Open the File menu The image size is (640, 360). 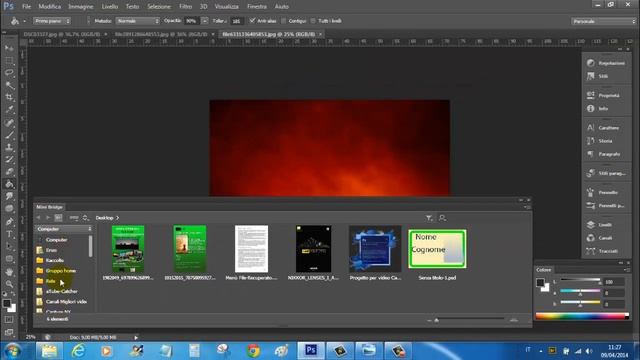27,7
